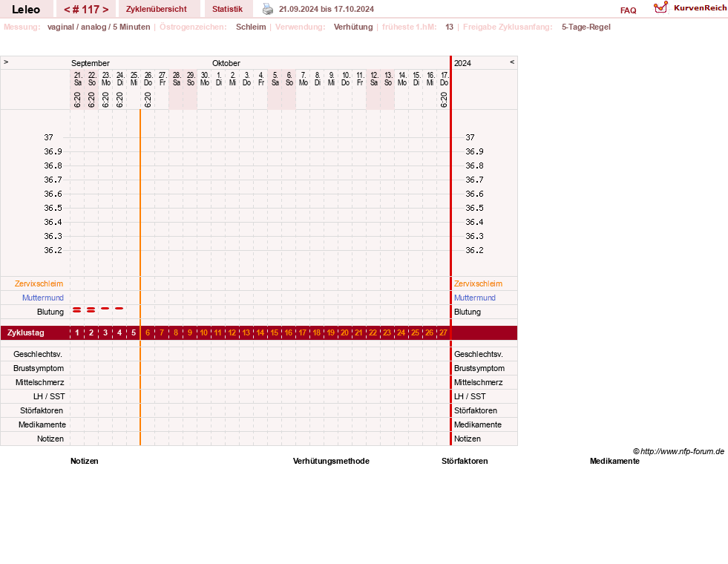This screenshot has width=728, height=564.
Task: Click the heavy bleeding mark on cycle day 1
Action: click(77, 309)
